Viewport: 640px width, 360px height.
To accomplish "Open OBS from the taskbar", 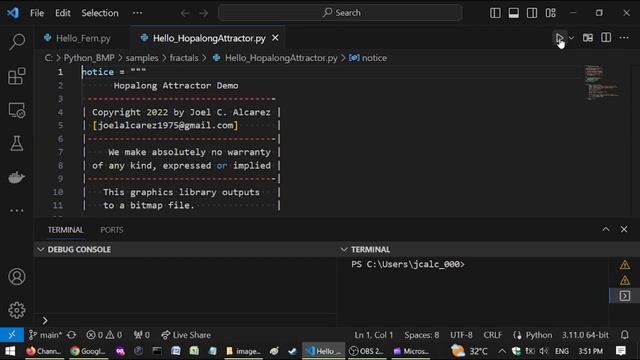I will coord(366,351).
